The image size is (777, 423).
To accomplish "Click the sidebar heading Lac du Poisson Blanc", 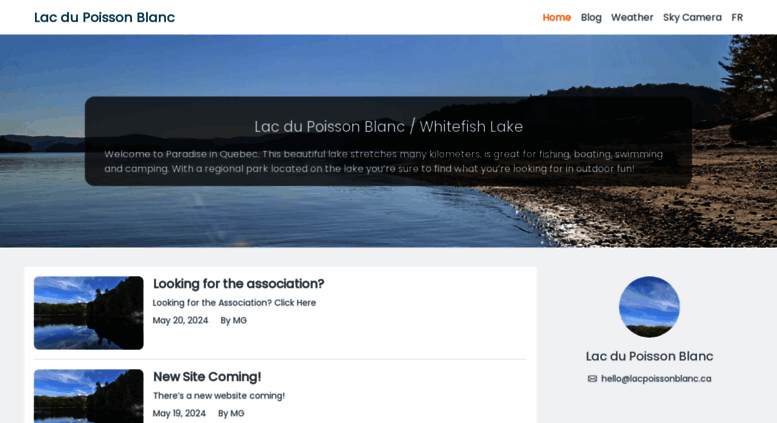I will point(649,356).
